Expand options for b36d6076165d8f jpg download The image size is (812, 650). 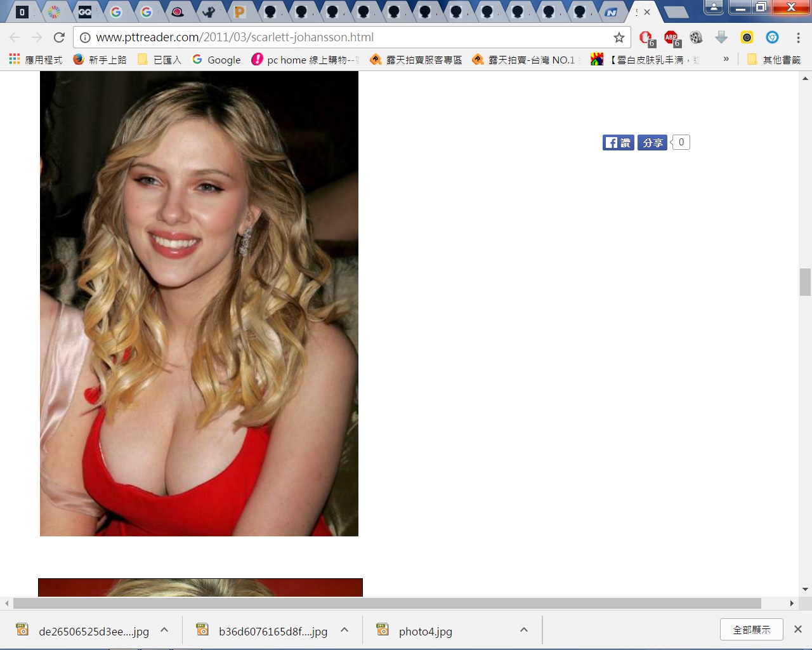click(x=344, y=630)
